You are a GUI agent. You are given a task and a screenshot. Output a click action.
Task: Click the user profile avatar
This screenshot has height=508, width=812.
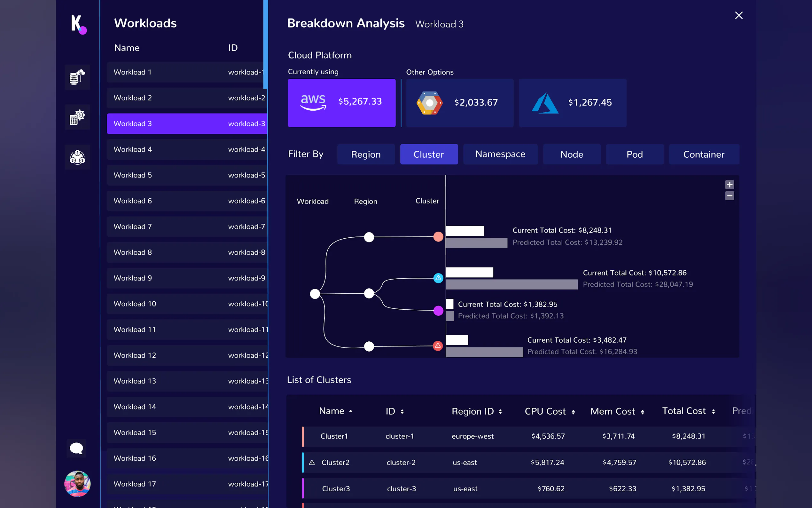77,483
